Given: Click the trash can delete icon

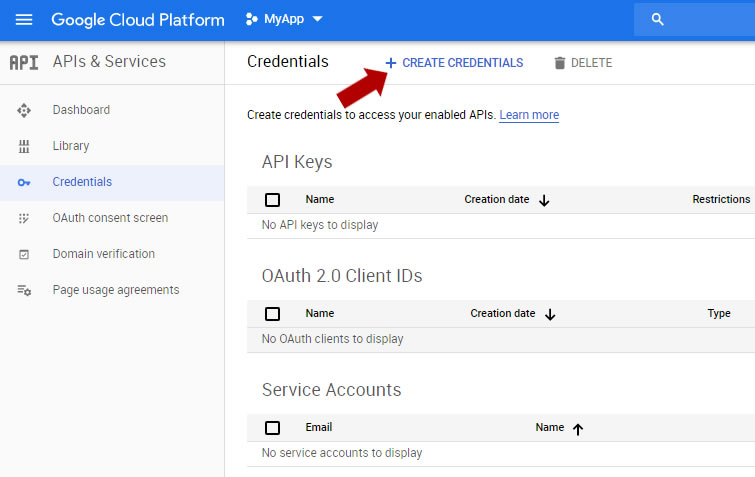Looking at the screenshot, I should 560,63.
